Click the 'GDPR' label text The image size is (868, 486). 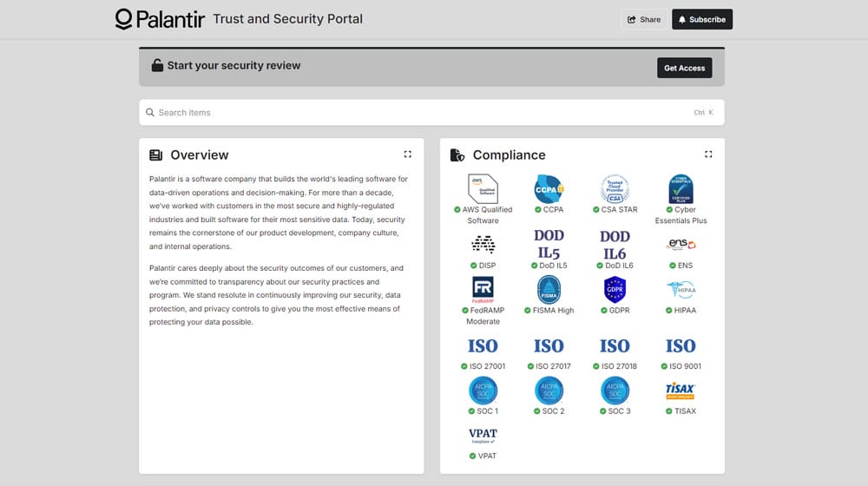(x=619, y=310)
